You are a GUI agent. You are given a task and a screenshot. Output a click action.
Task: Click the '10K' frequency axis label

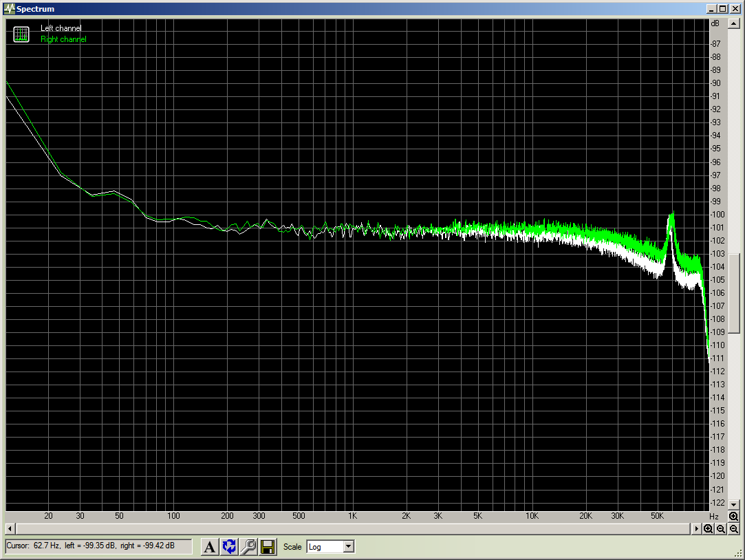click(532, 516)
